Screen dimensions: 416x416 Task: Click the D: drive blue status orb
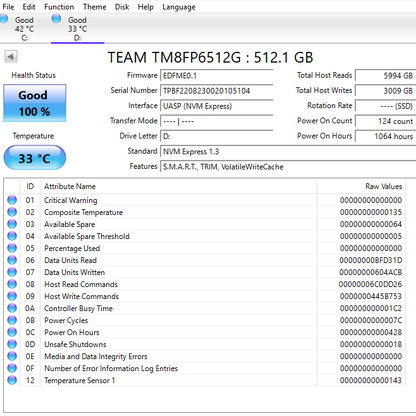click(x=56, y=19)
